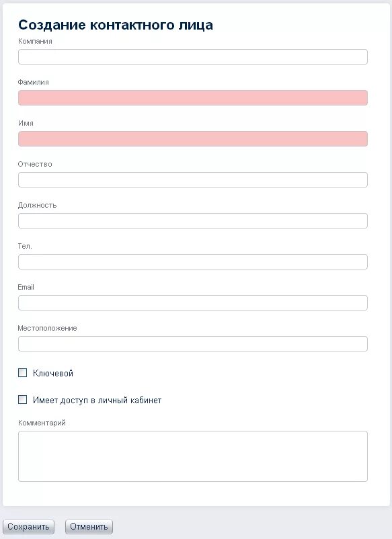This screenshot has width=392, height=539.
Task: Click the Создание контактного лица heading
Action: (116, 25)
